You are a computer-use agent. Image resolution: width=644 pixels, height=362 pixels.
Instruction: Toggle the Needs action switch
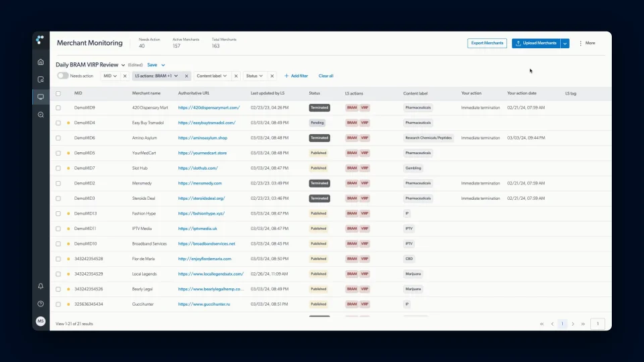click(x=63, y=76)
